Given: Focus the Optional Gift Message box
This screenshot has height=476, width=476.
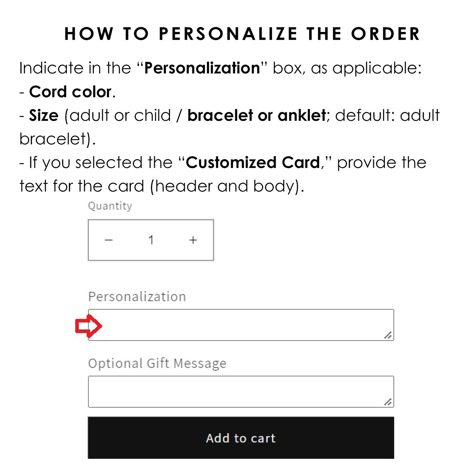Looking at the screenshot, I should click(241, 391).
